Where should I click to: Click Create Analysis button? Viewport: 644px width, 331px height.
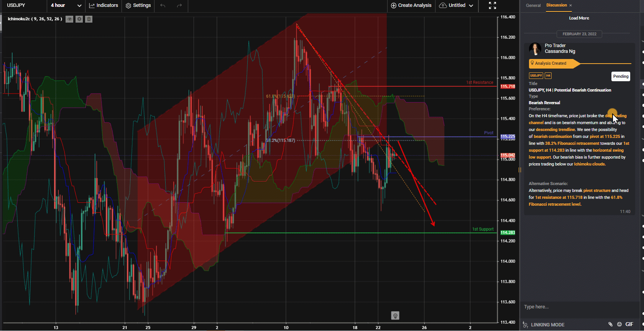[x=411, y=5]
